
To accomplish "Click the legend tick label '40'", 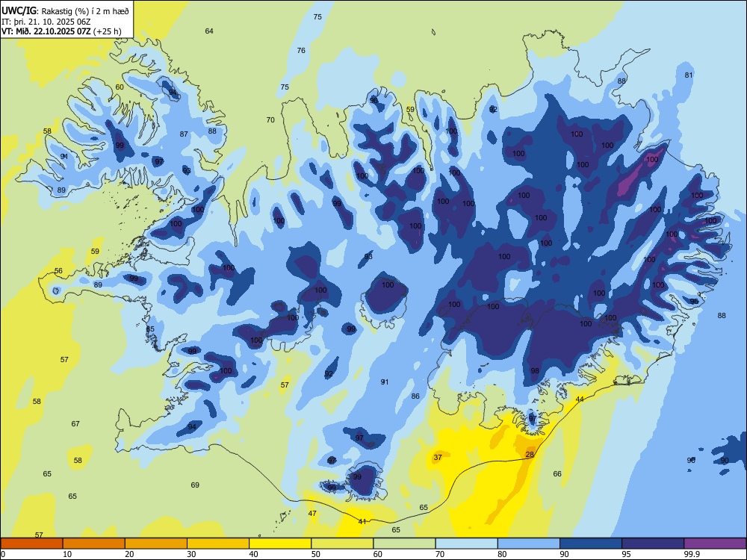I will point(253,554).
